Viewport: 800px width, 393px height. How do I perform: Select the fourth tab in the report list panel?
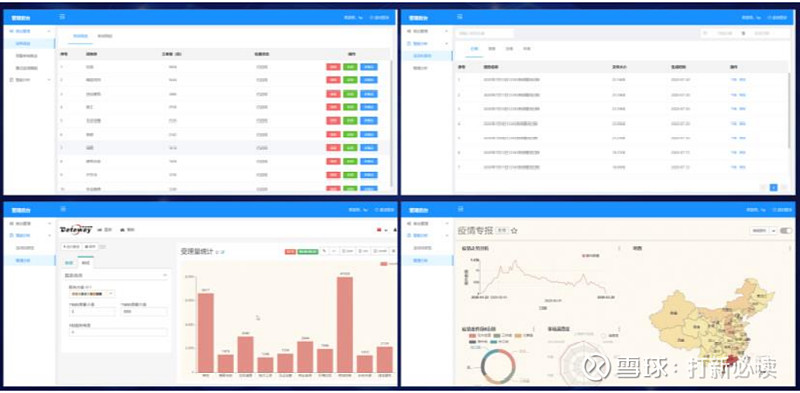527,49
